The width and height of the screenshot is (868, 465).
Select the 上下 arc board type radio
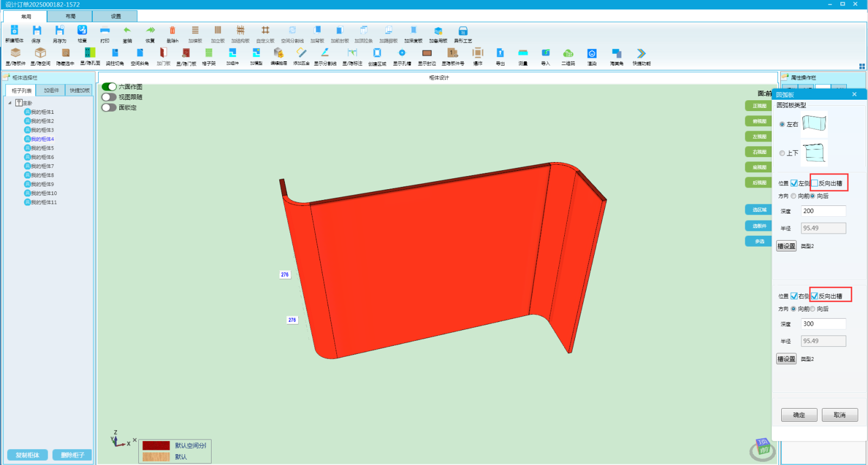tap(782, 153)
